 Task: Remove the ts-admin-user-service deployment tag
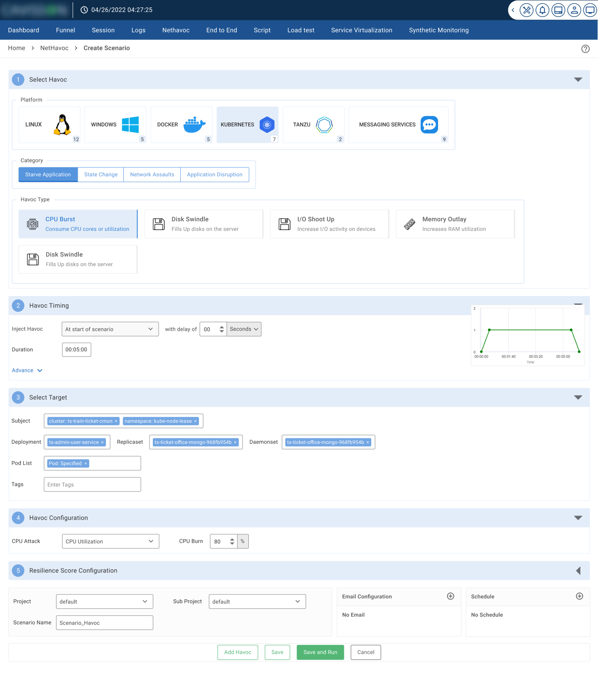click(x=102, y=443)
